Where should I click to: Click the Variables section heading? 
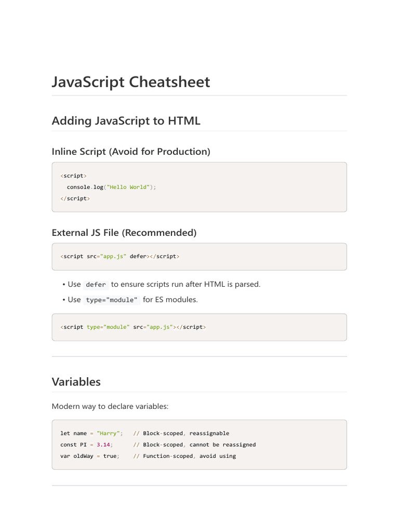click(x=76, y=382)
